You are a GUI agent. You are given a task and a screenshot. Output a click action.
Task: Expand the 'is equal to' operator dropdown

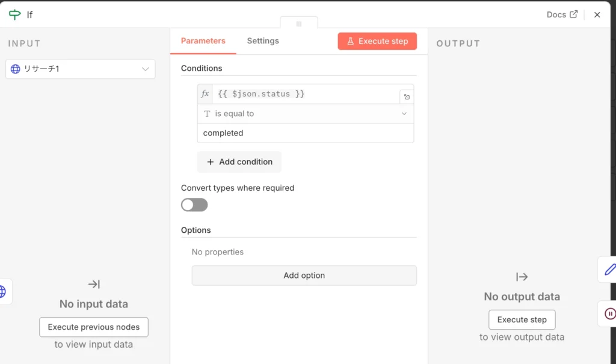click(x=306, y=114)
